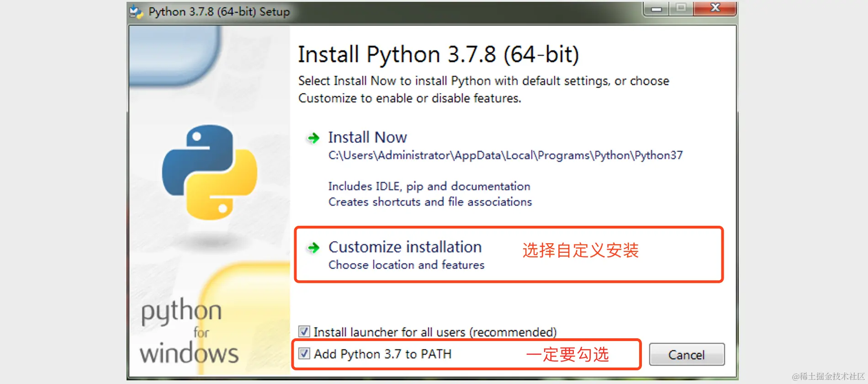Click "Includes IDLE, pip and documentation" text
This screenshot has height=384, width=868.
click(x=429, y=187)
